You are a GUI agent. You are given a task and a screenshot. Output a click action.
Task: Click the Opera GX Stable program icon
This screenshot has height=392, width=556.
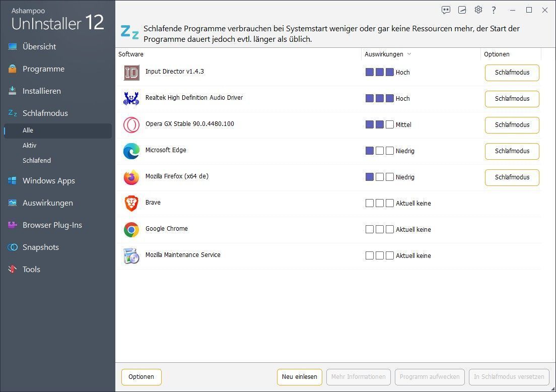[131, 125]
